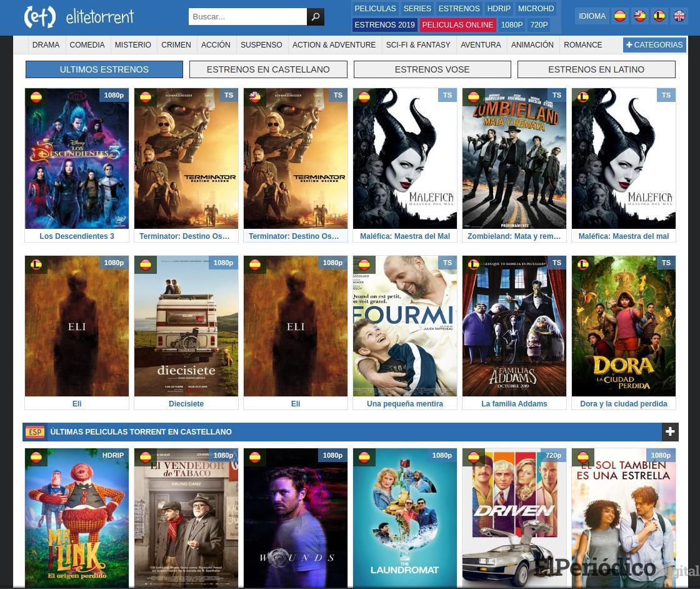Click Diecisiete title link

186,404
